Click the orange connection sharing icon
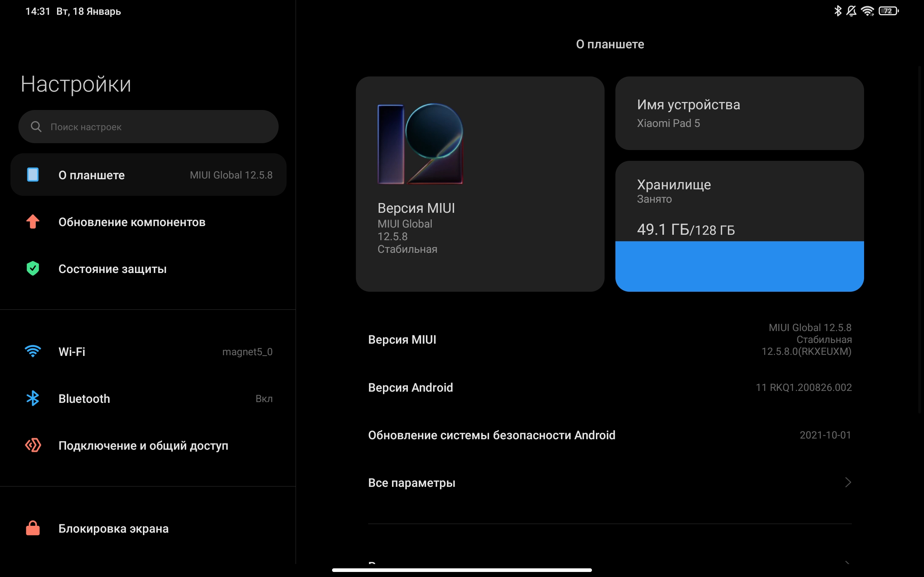This screenshot has height=577, width=924. (33, 445)
